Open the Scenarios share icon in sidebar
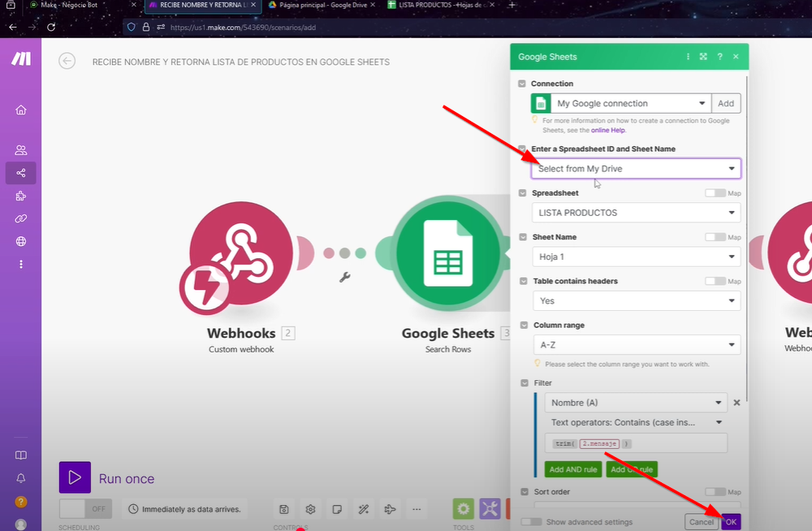This screenshot has height=531, width=812. (21, 173)
